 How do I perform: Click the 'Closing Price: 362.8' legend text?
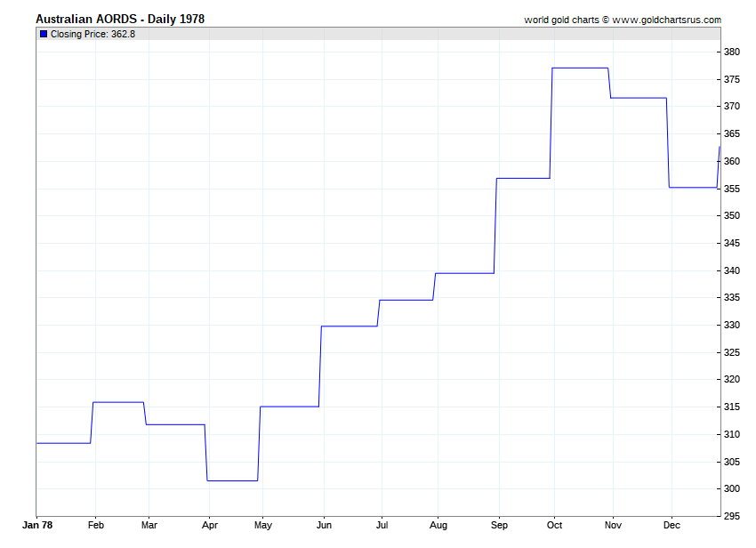[92, 34]
